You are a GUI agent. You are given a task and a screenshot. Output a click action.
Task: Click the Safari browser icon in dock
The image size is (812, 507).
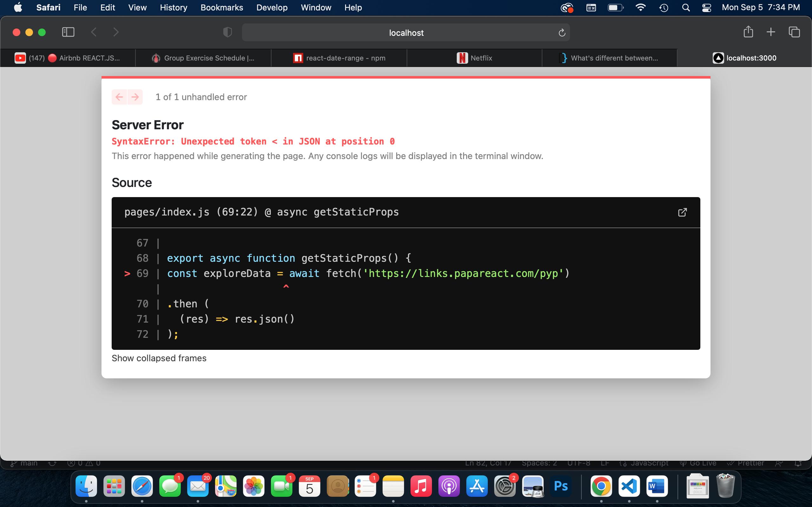point(142,490)
